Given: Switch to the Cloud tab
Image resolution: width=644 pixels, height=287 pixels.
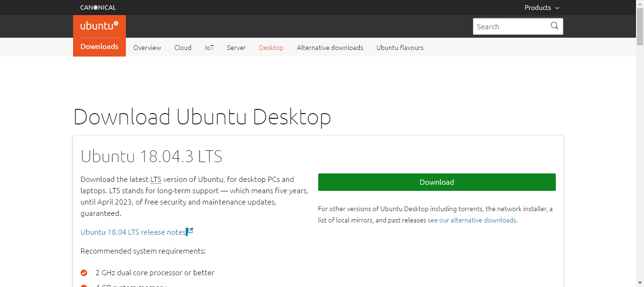Looking at the screenshot, I should (183, 48).
